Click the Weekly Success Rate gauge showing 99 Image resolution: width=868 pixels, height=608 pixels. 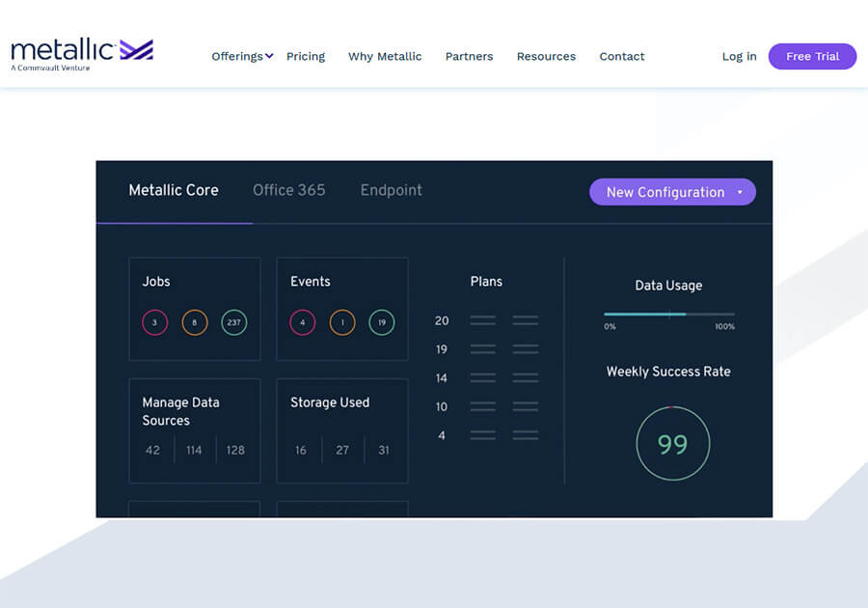672,444
